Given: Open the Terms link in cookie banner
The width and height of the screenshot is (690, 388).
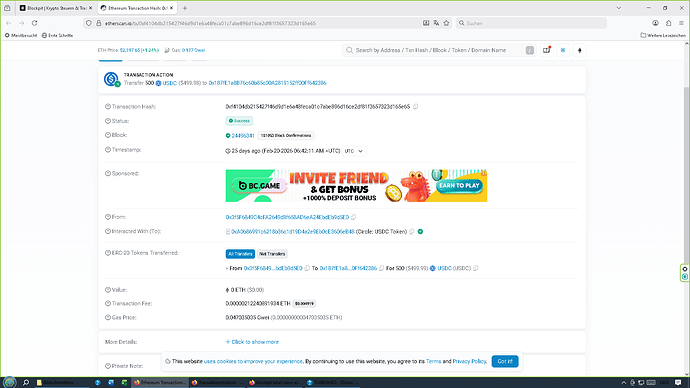Looking at the screenshot, I should point(433,361).
